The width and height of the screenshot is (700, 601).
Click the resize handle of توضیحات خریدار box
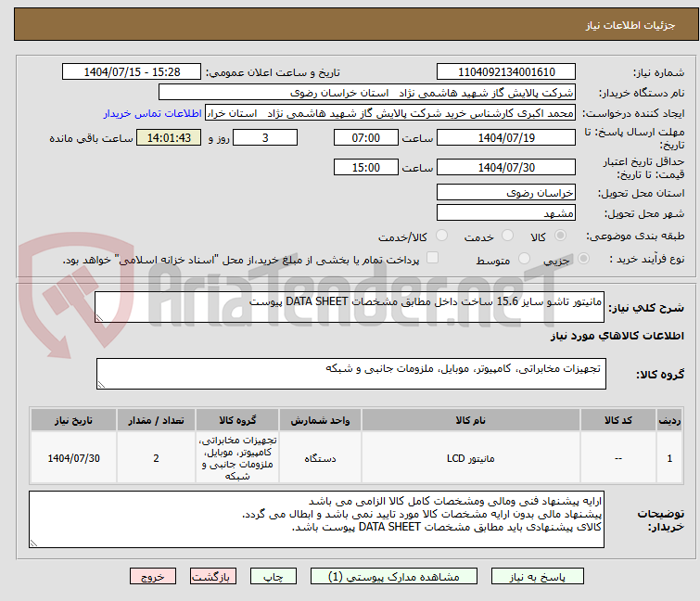coord(33,543)
